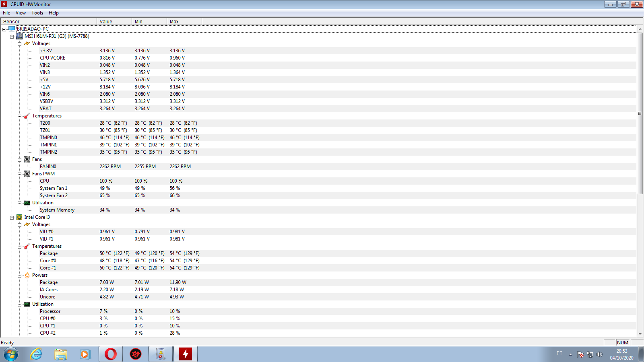Collapse the MSI H61M-P31 motherboard node
This screenshot has height=362, width=644.
tap(12, 37)
